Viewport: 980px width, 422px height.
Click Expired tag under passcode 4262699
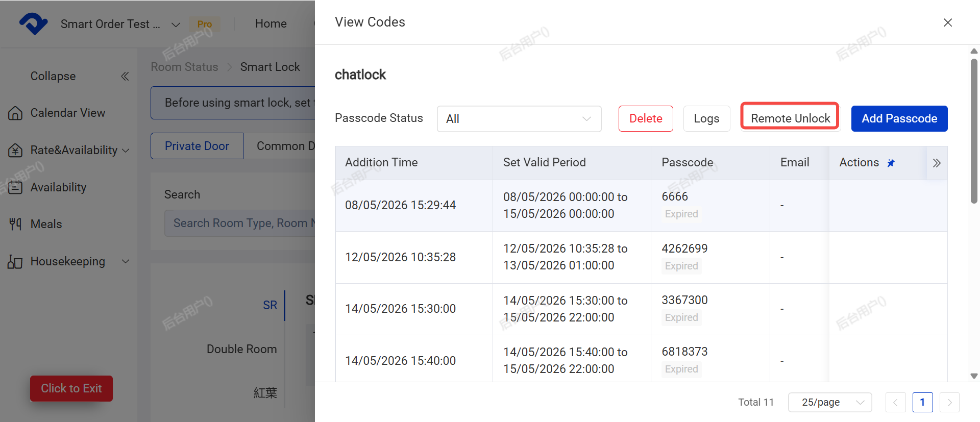pyautogui.click(x=681, y=266)
